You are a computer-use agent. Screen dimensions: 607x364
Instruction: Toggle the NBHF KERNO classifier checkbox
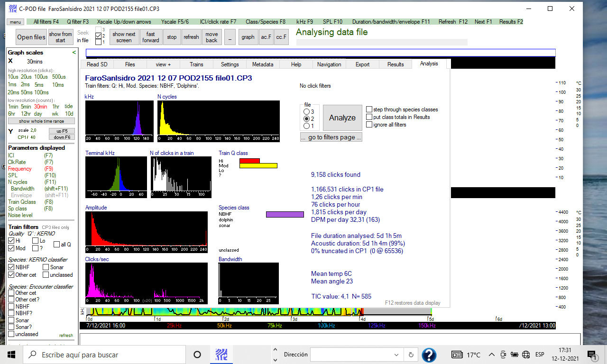(11, 267)
